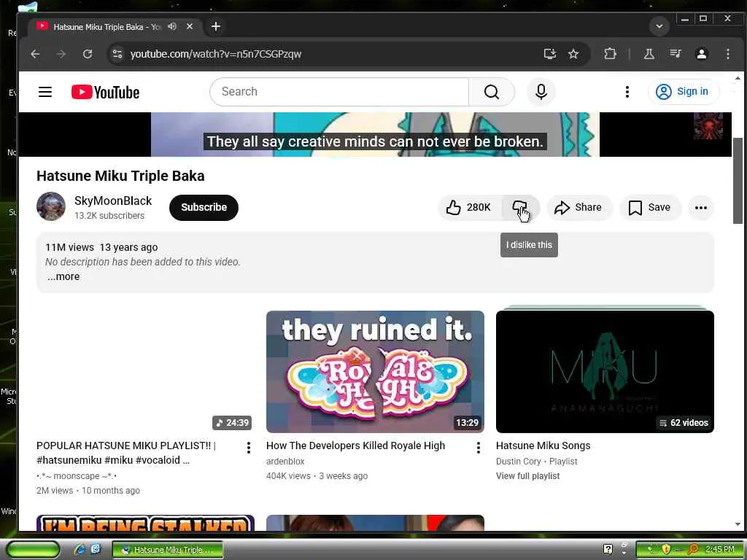Open options for Royale High video
Image resolution: width=747 pixels, height=560 pixels.
pyautogui.click(x=479, y=447)
